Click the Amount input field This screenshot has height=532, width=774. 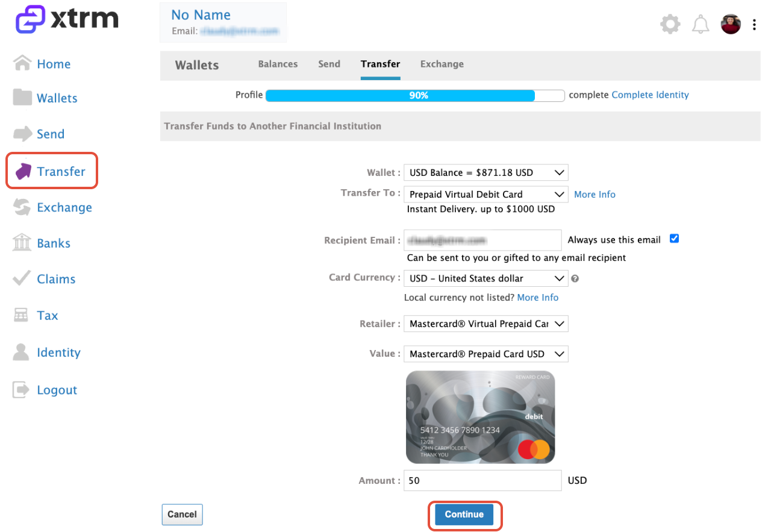(x=483, y=480)
